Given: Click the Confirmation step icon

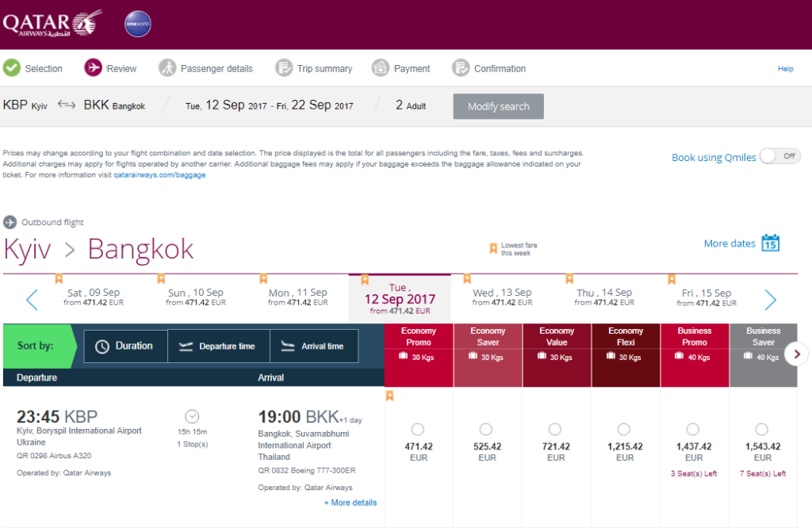Looking at the screenshot, I should [x=461, y=68].
